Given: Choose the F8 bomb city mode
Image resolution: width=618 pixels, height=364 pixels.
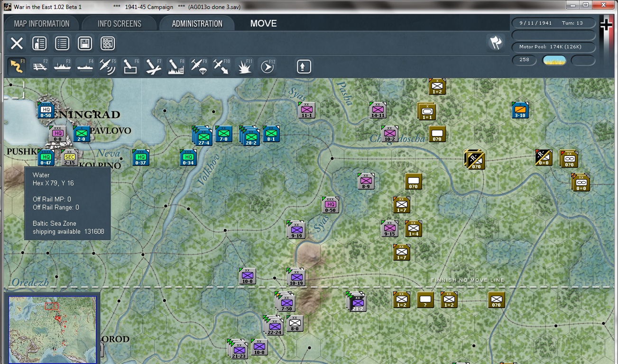Looking at the screenshot, I should [x=176, y=66].
